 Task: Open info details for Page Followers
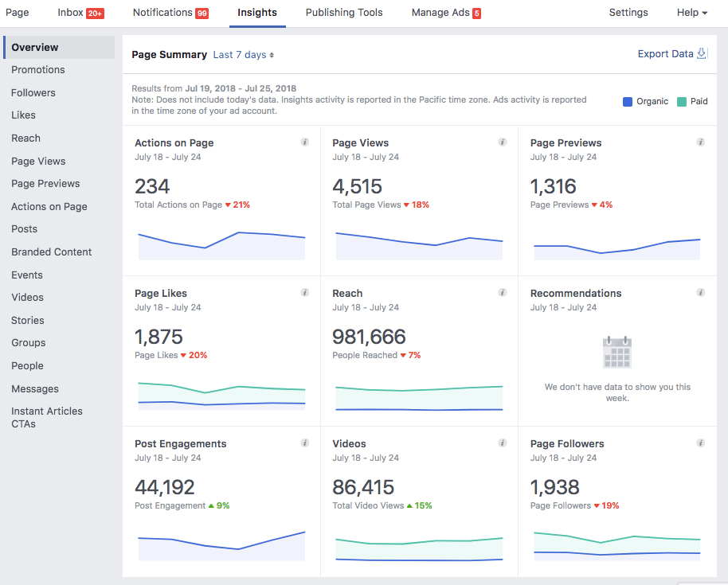point(701,443)
